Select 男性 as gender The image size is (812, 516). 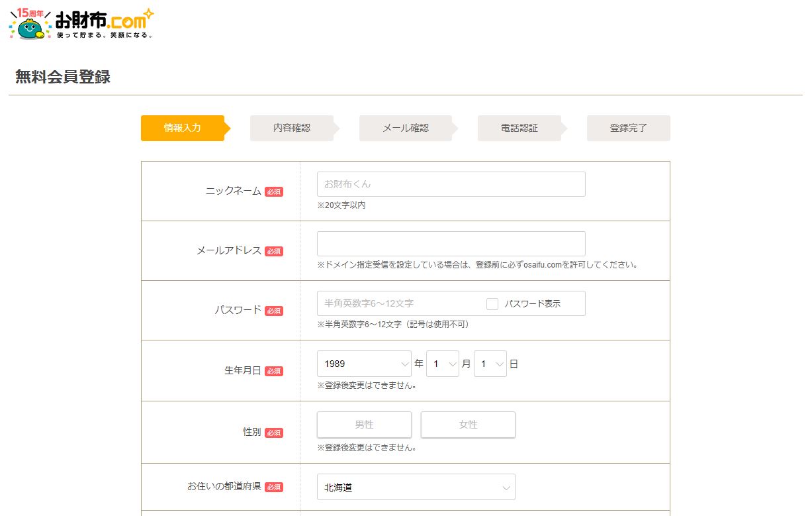pos(364,425)
